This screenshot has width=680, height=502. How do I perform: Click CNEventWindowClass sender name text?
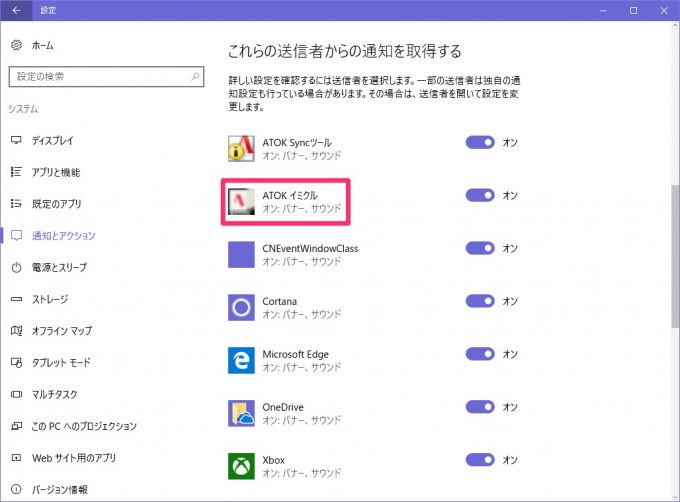pos(310,248)
